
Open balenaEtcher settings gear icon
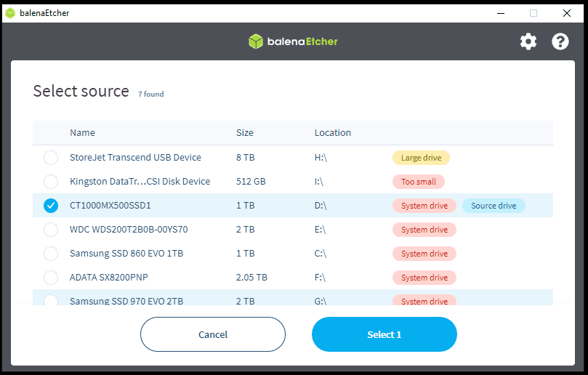tap(528, 41)
